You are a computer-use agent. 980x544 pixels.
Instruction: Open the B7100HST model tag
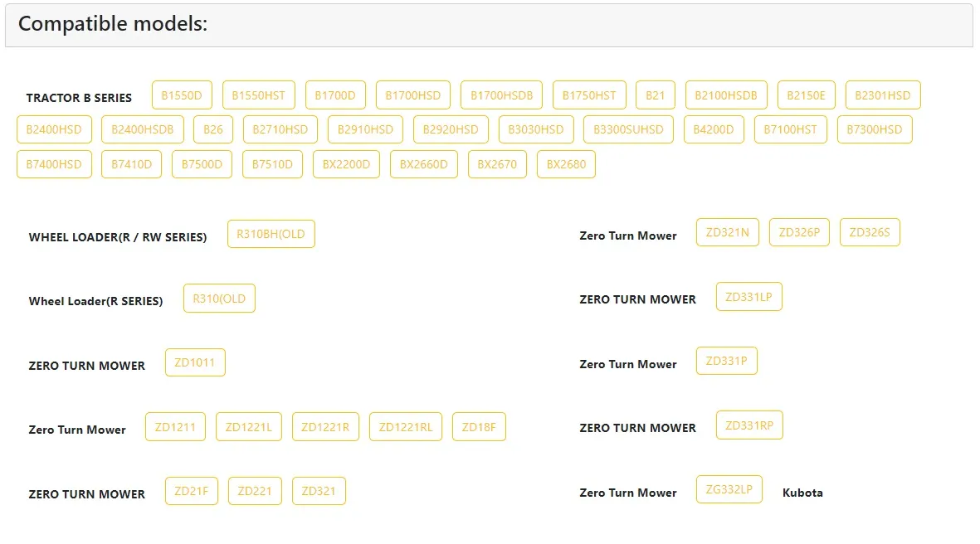(790, 129)
